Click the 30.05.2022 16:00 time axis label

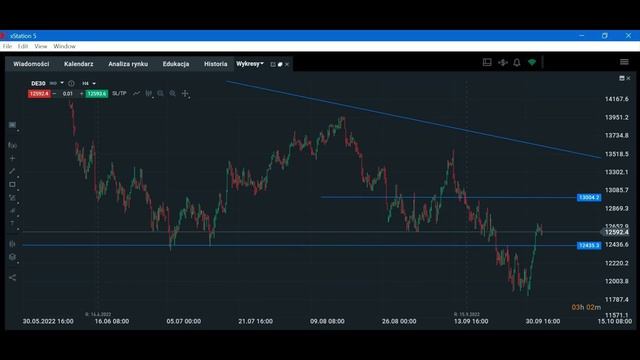coord(48,322)
